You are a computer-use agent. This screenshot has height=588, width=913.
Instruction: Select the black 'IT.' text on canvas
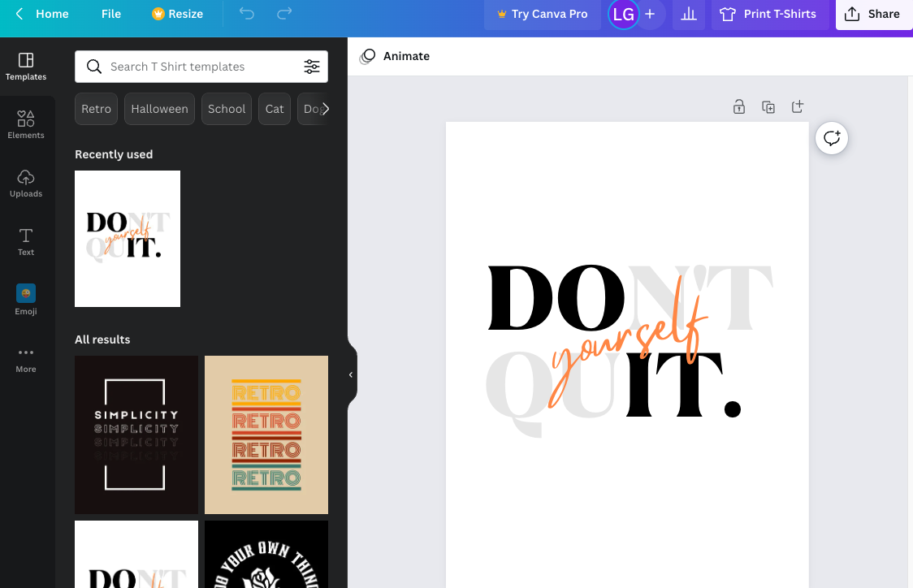point(682,385)
